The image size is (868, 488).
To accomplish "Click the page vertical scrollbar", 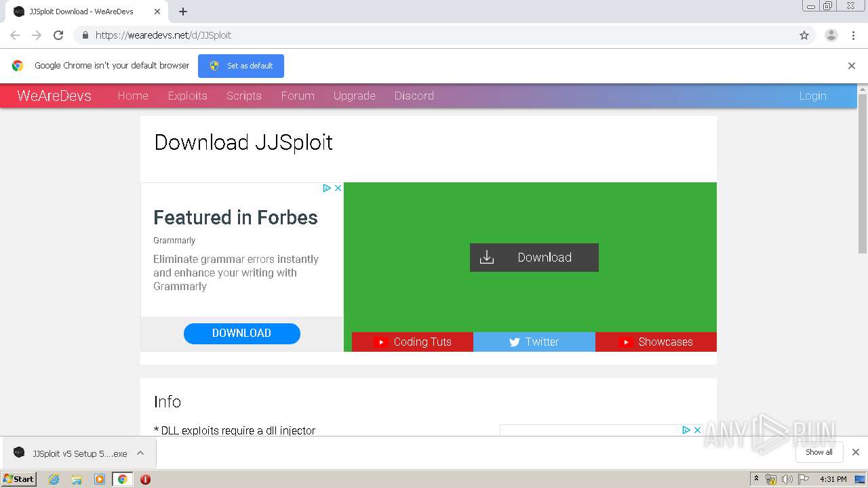I will [863, 174].
